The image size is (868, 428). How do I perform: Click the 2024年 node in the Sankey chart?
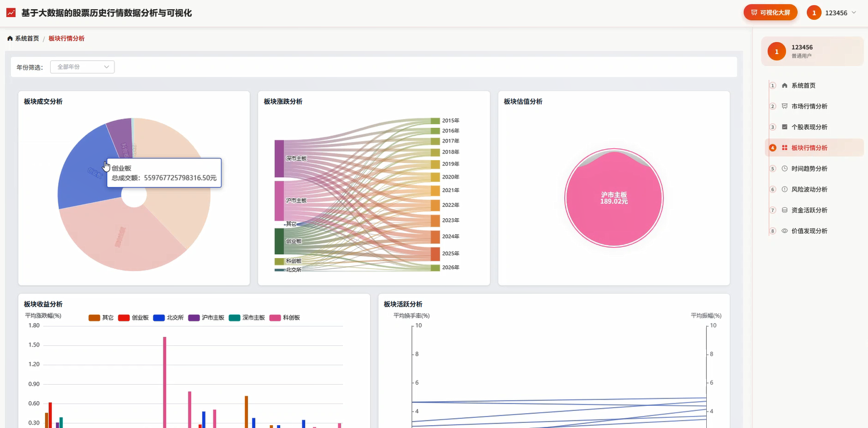point(435,237)
